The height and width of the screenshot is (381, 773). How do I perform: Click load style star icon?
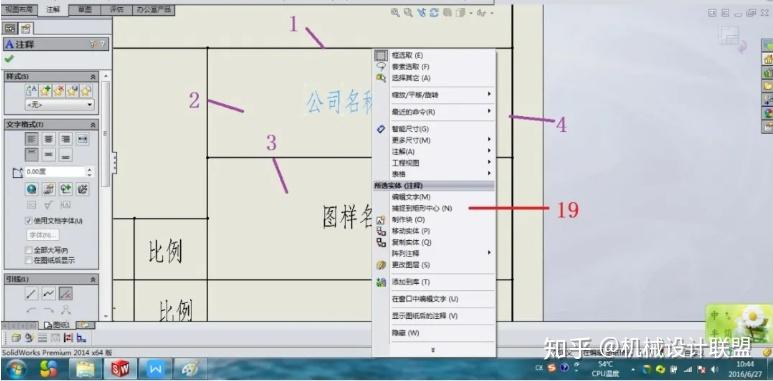click(x=86, y=91)
